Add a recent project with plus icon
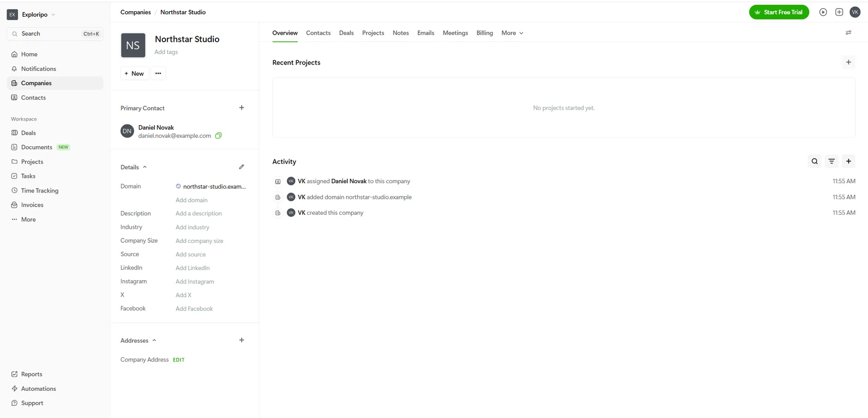Image resolution: width=868 pixels, height=418 pixels. tap(848, 62)
